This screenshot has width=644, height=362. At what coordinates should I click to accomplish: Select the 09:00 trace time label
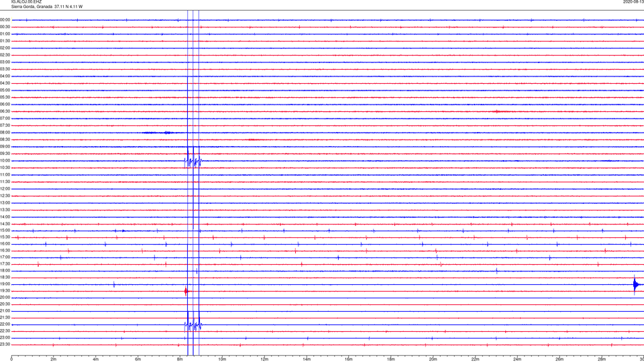[5, 147]
